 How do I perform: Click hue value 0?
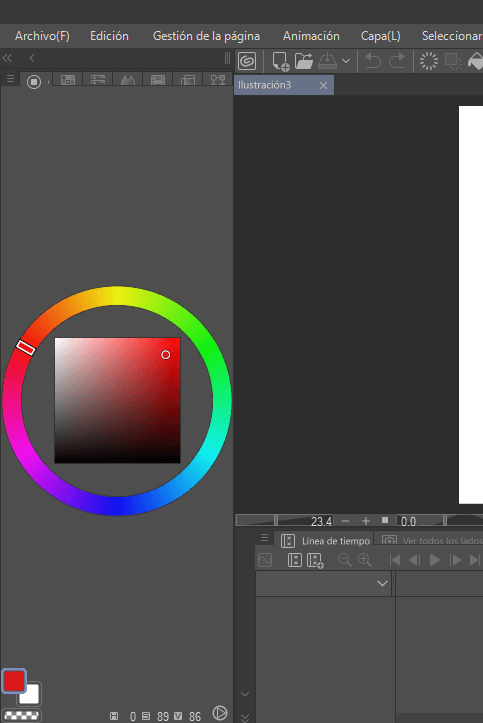(x=133, y=717)
